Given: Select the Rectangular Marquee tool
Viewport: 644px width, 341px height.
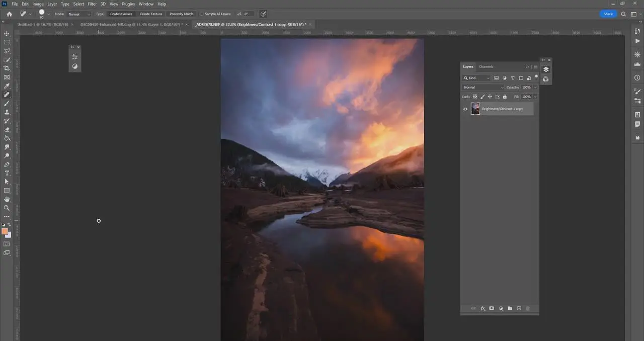Looking at the screenshot, I should pyautogui.click(x=7, y=42).
